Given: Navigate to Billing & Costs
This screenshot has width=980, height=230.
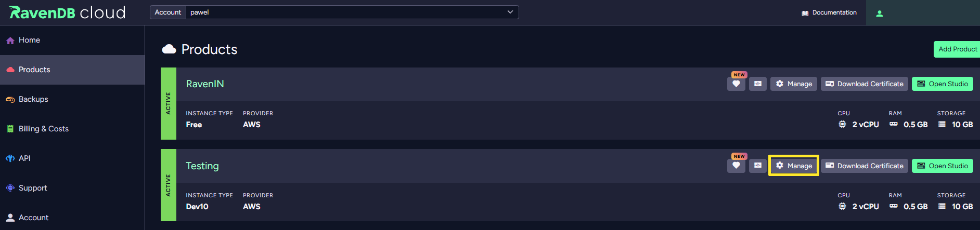Looking at the screenshot, I should pos(43,129).
